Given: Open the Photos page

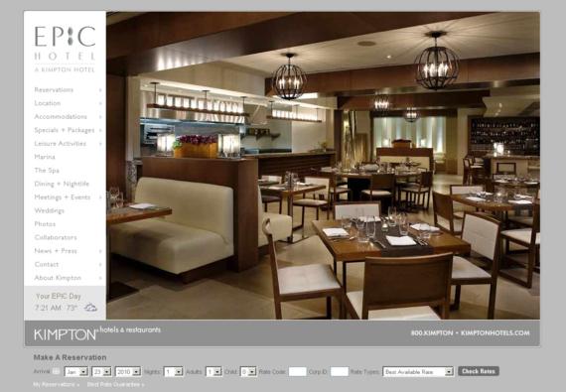Looking at the screenshot, I should pos(45,224).
